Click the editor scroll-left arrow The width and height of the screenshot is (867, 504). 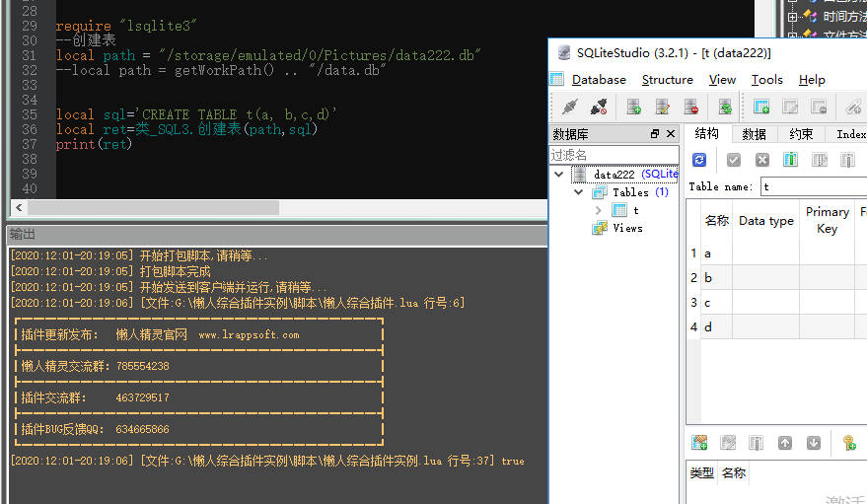click(20, 208)
